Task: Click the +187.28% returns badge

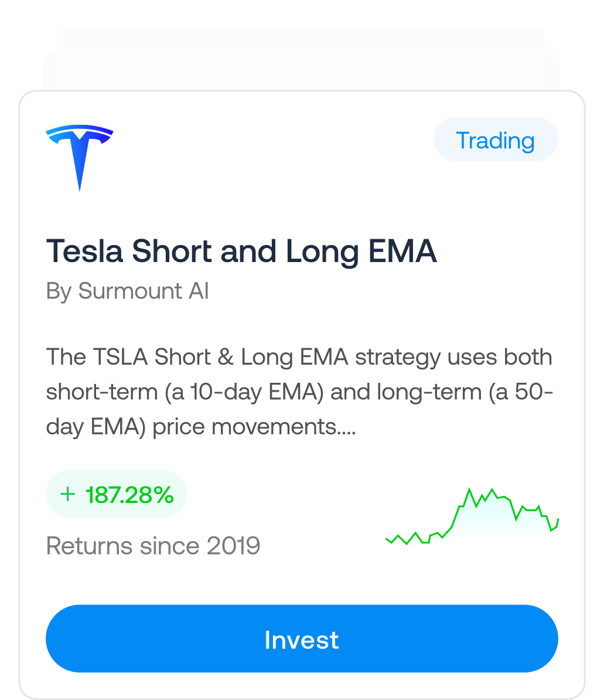Action: (x=116, y=494)
